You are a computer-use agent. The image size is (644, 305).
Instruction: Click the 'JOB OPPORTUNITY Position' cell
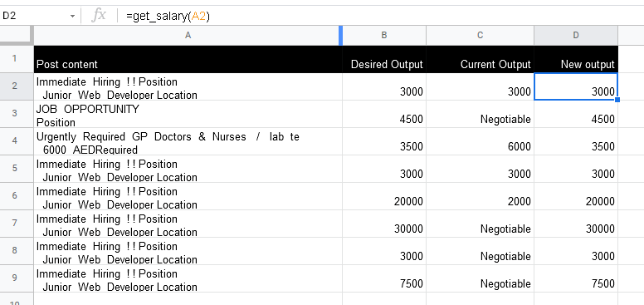(188, 114)
